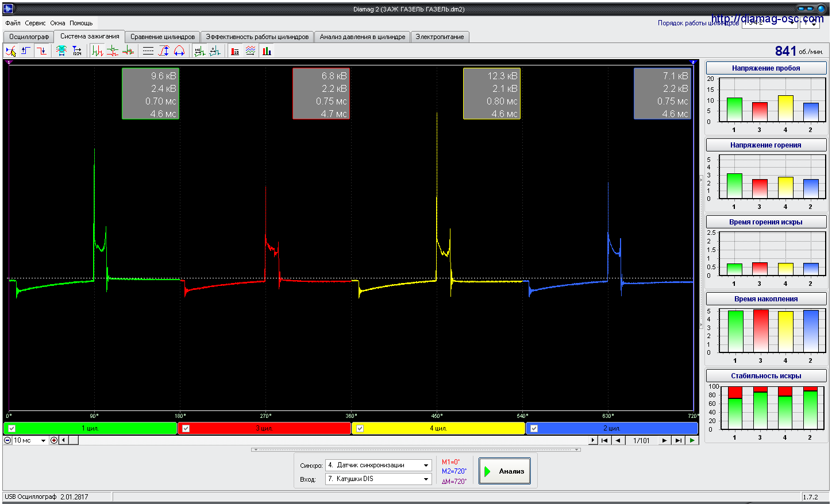Click the purple marker 1 on graph
Screen dimensions: 832x504
point(8,62)
